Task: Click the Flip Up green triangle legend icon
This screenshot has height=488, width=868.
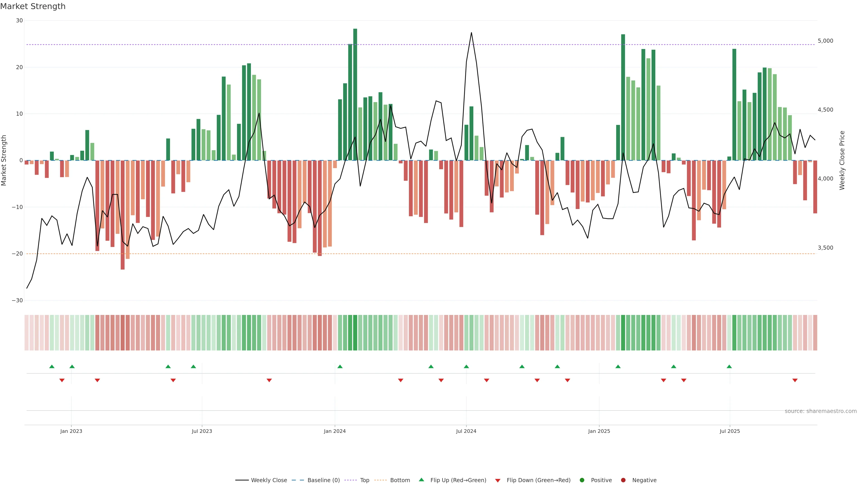Action: pos(421,480)
